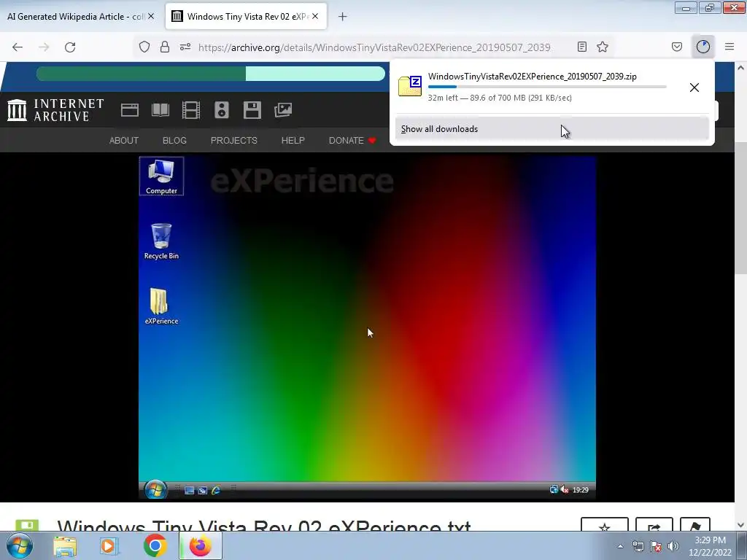Click the Internet Archive logo
This screenshot has width=747, height=560.
(x=55, y=110)
